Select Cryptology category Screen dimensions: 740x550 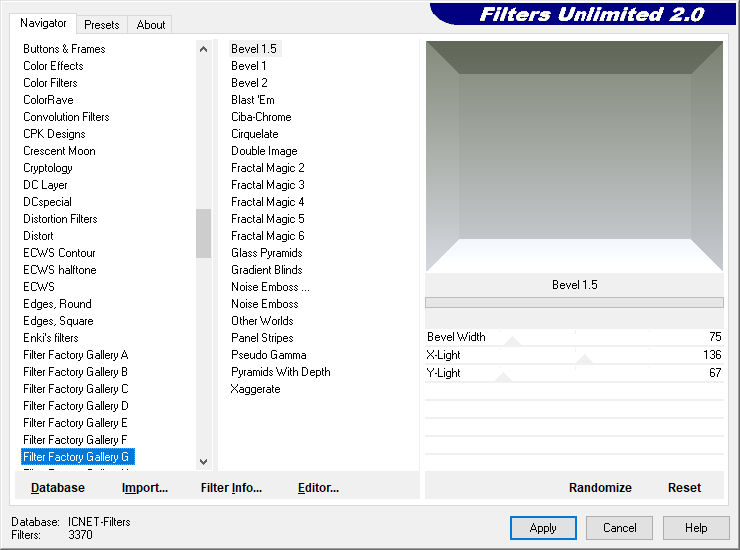[48, 168]
